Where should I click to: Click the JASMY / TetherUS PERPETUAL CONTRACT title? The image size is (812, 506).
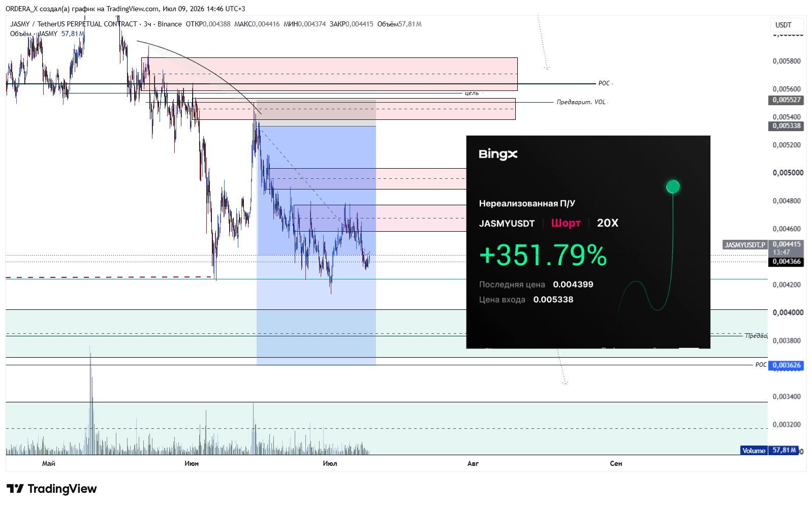[x=74, y=24]
